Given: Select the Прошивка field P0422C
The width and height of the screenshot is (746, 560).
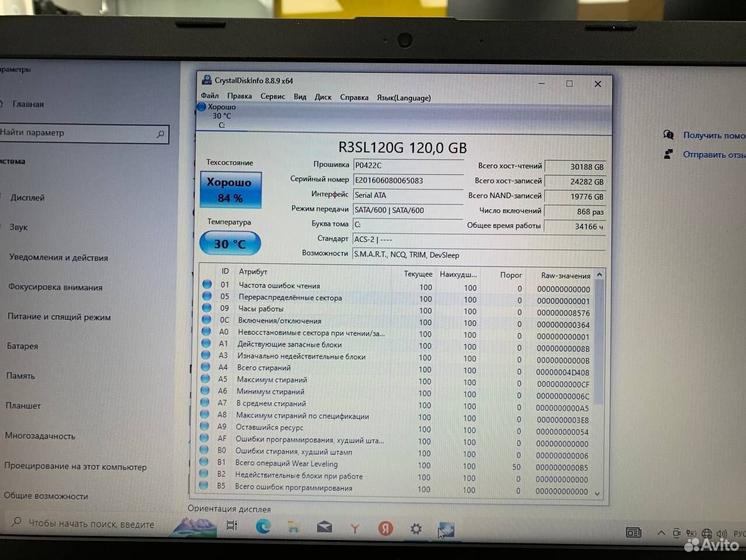Looking at the screenshot, I should click(408, 166).
